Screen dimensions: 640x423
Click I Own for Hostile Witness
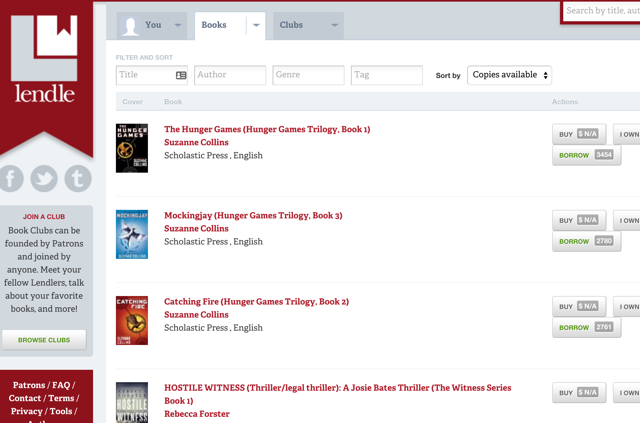tap(627, 393)
